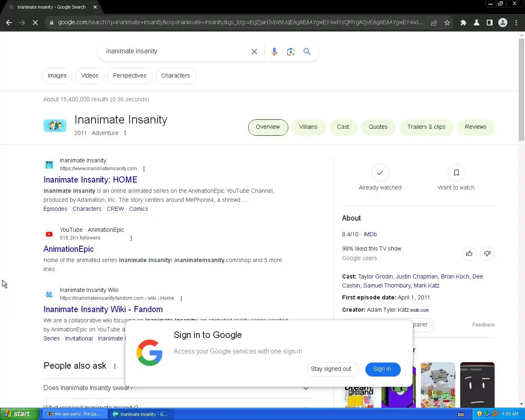Image resolution: width=525 pixels, height=420 pixels.
Task: Open more options beside 2011 Adventure
Action: 125,133
